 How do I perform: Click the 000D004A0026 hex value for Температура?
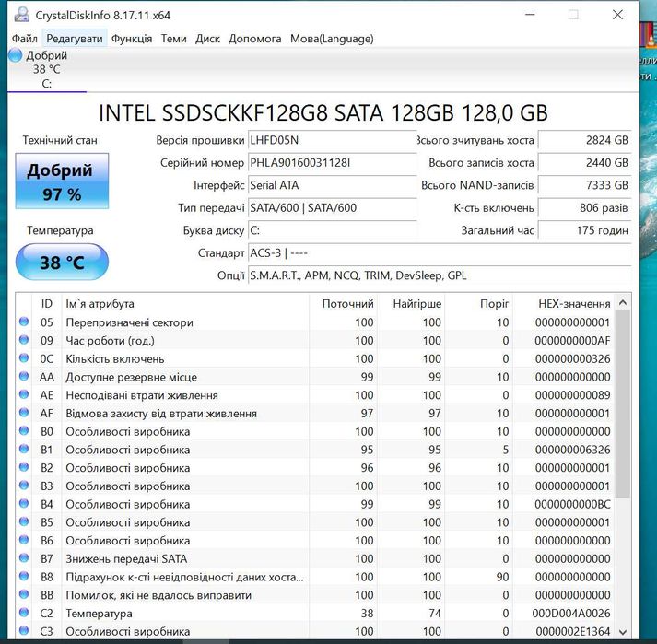pos(571,613)
